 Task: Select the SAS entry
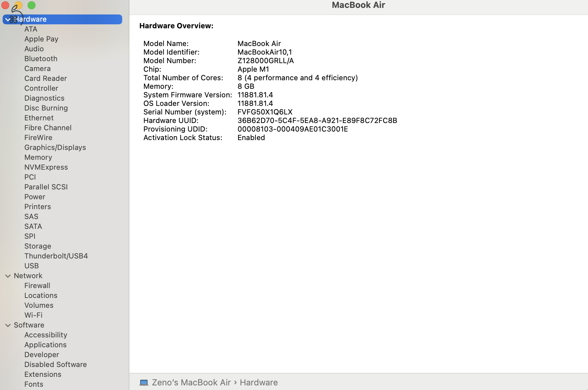(31, 217)
